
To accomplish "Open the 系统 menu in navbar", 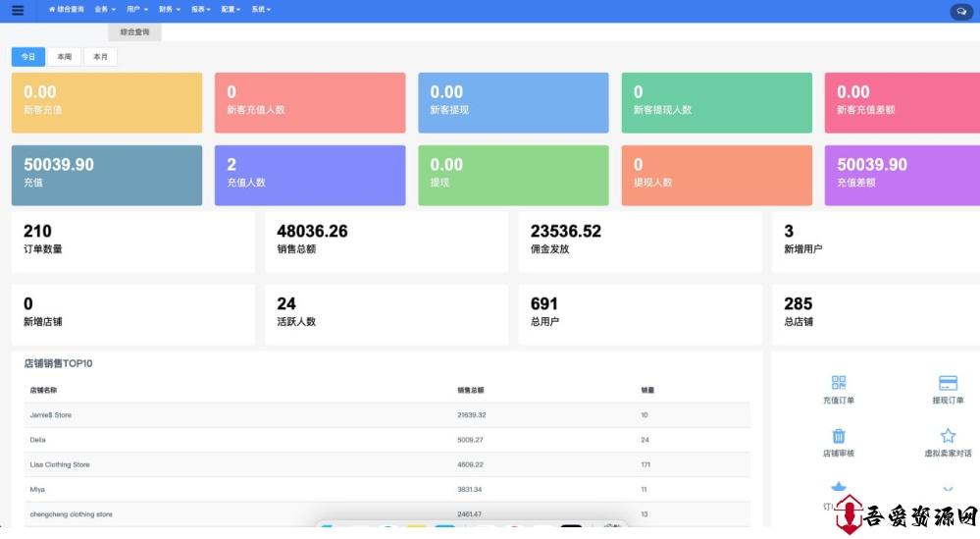I will coord(260,9).
